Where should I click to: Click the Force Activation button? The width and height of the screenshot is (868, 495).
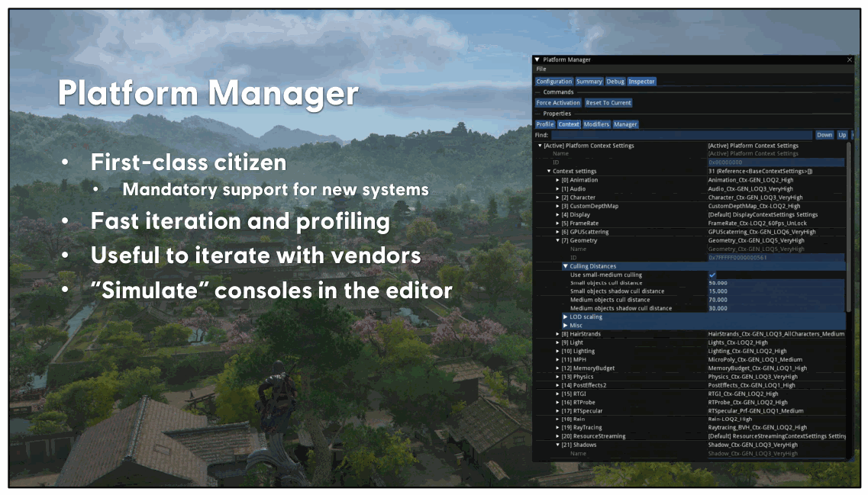coord(558,103)
